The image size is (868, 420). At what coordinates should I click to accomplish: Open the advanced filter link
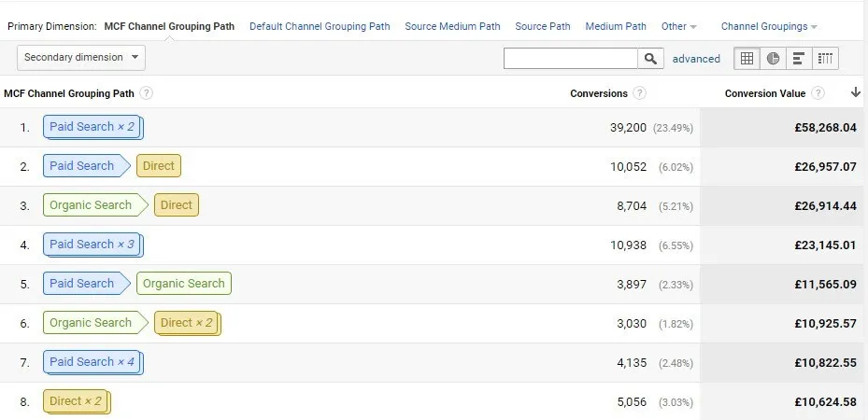coord(696,59)
